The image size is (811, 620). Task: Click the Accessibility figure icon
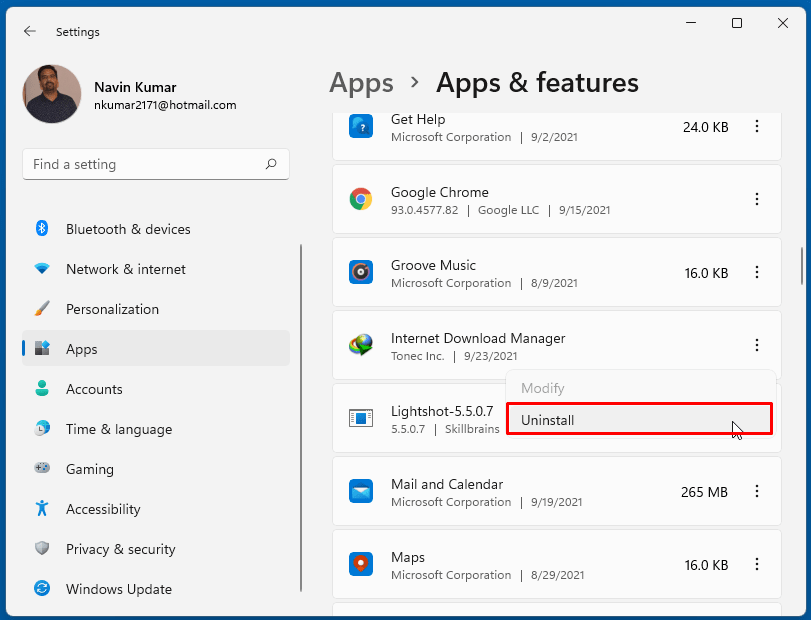click(x=42, y=508)
